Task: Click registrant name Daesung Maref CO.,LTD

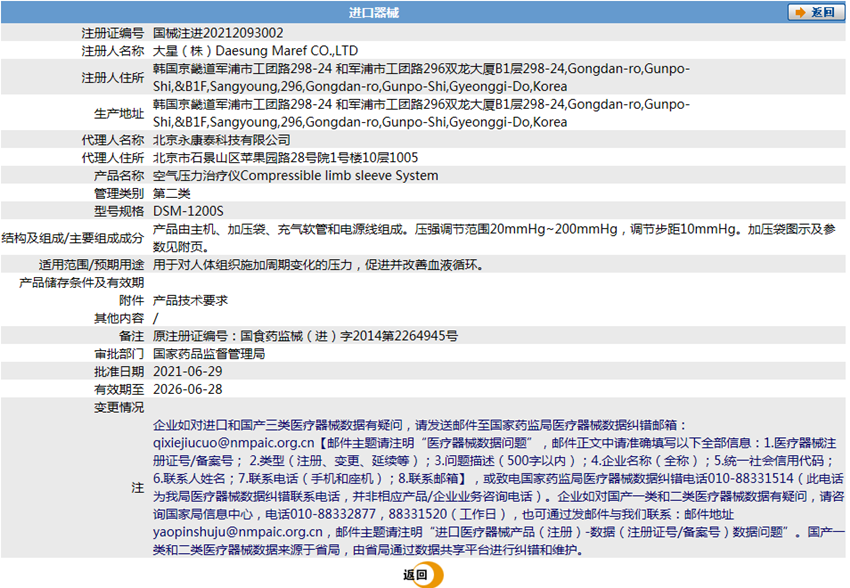Action: pyautogui.click(x=287, y=51)
